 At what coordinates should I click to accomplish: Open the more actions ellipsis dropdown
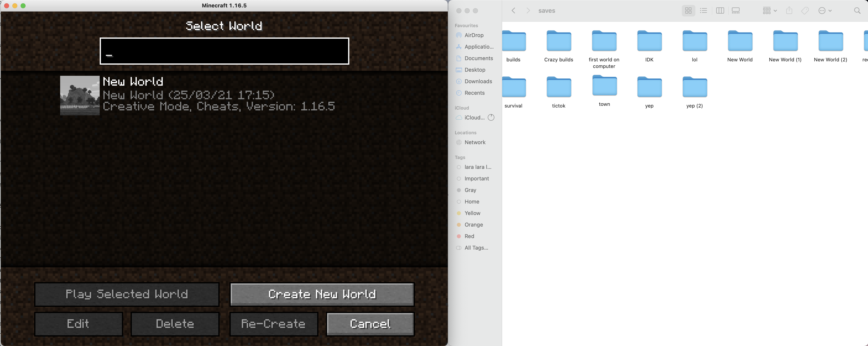[825, 11]
